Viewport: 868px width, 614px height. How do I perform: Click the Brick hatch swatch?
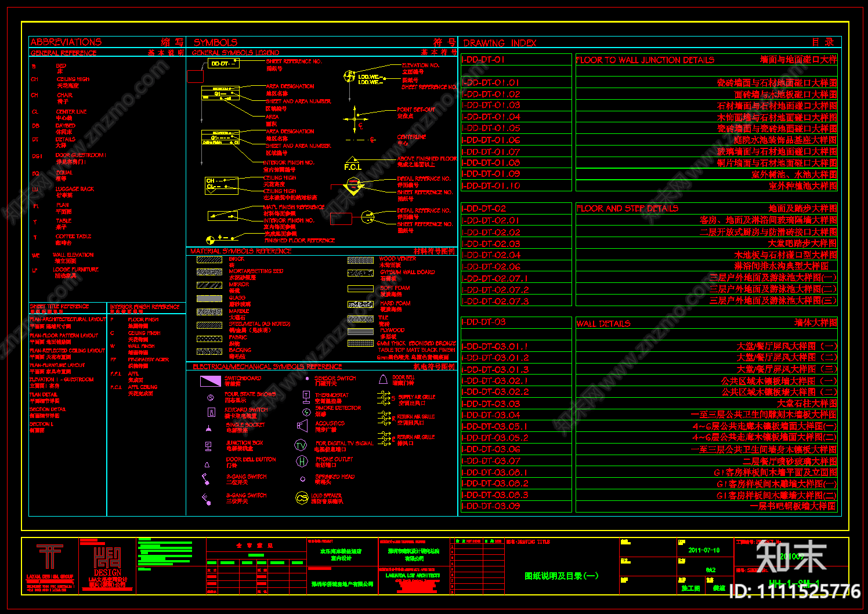click(x=209, y=260)
